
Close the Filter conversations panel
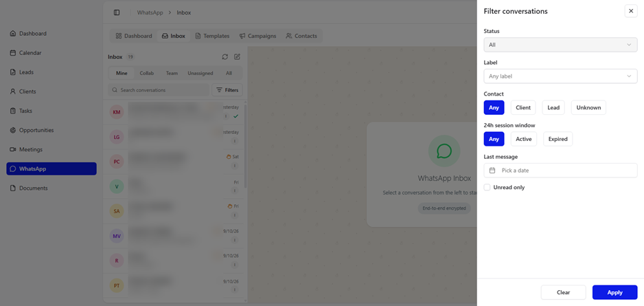click(x=631, y=11)
